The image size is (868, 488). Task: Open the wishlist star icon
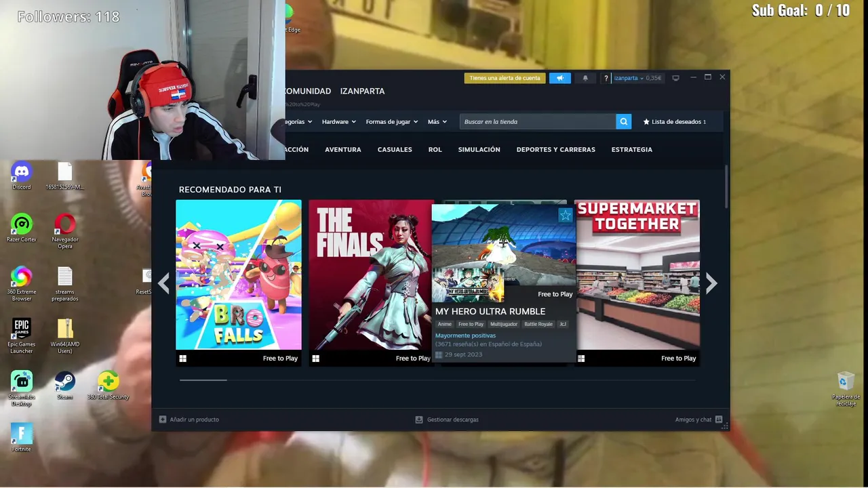[646, 122]
